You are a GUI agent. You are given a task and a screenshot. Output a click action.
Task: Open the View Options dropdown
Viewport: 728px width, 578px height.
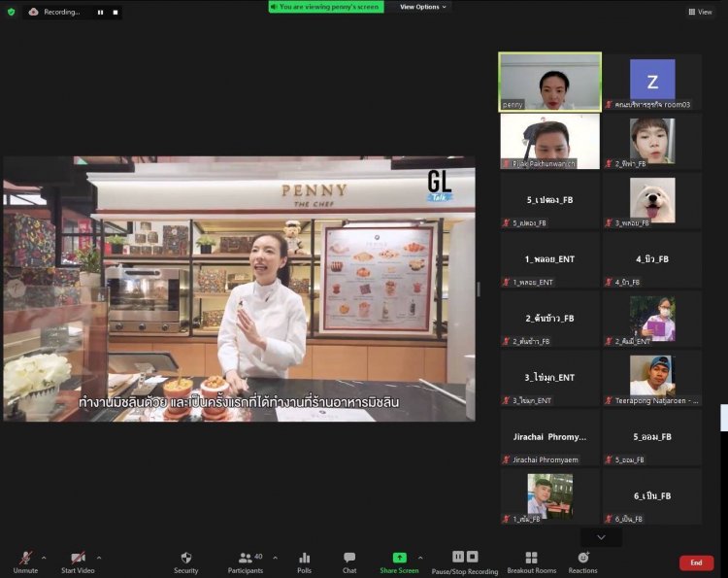tap(422, 7)
